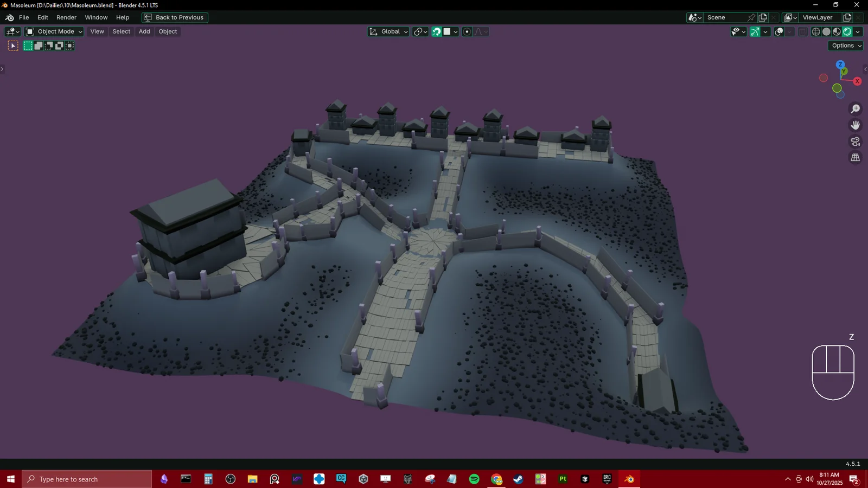Viewport: 868px width, 488px height.
Task: Switch to Material Preview shading
Action: (x=837, y=31)
